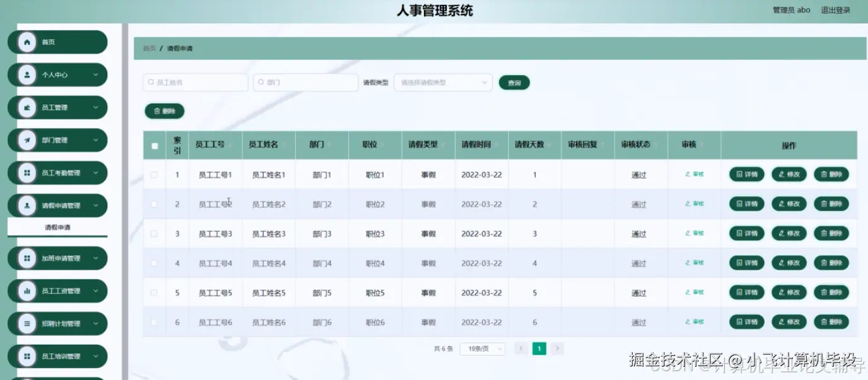Expand 员工考勤管理 menu chevron
Image resolution: width=868 pixels, height=380 pixels.
pos(96,173)
